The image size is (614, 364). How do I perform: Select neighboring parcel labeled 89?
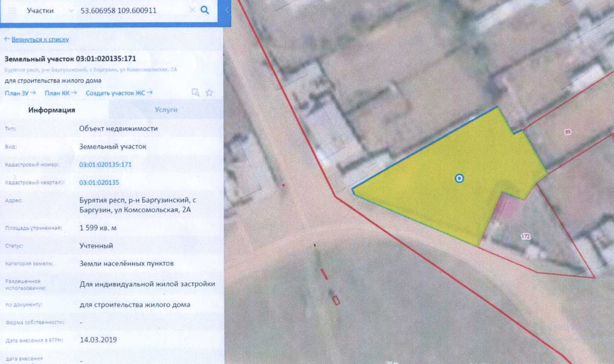[567, 131]
